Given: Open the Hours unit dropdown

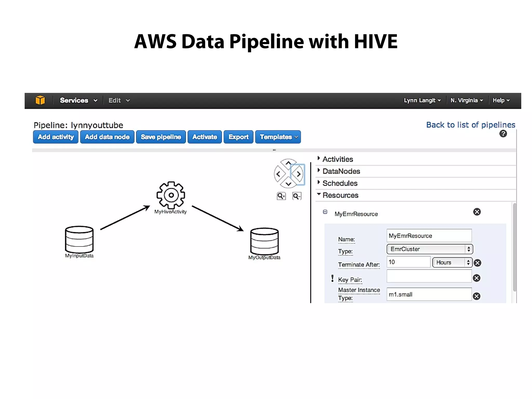Looking at the screenshot, I should 452,262.
